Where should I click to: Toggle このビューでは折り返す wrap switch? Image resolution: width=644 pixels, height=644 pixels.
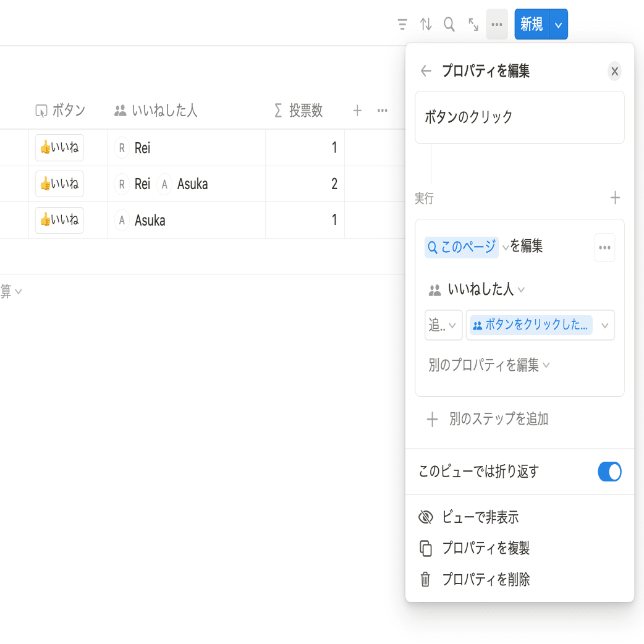(x=609, y=472)
